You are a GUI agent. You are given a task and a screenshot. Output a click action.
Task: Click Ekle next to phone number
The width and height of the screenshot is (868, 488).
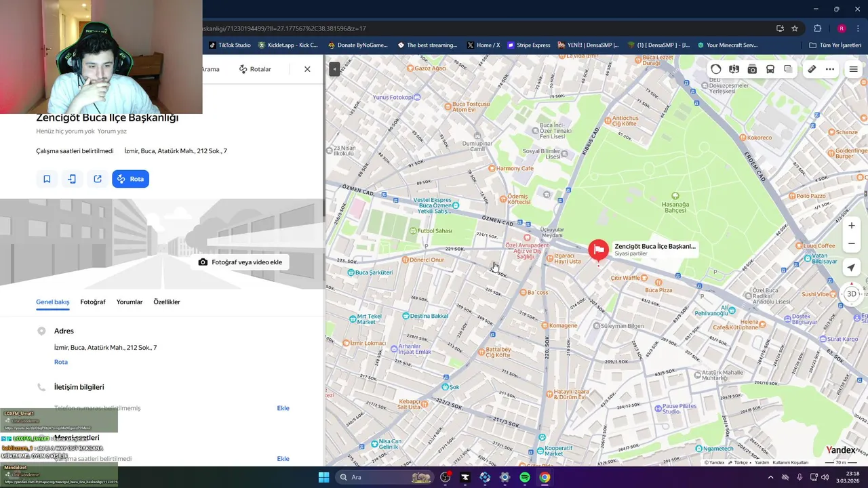283,408
